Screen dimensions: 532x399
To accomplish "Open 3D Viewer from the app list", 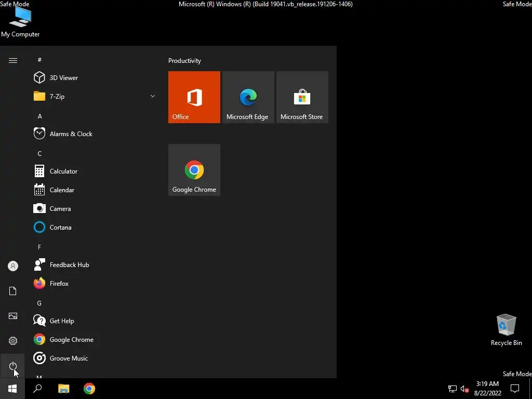I will click(x=95, y=78).
